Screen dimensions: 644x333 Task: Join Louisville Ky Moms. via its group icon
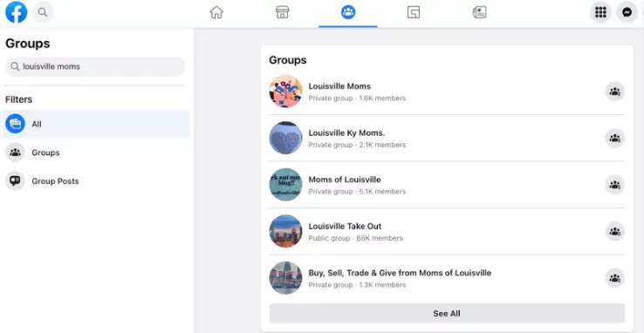click(x=615, y=139)
